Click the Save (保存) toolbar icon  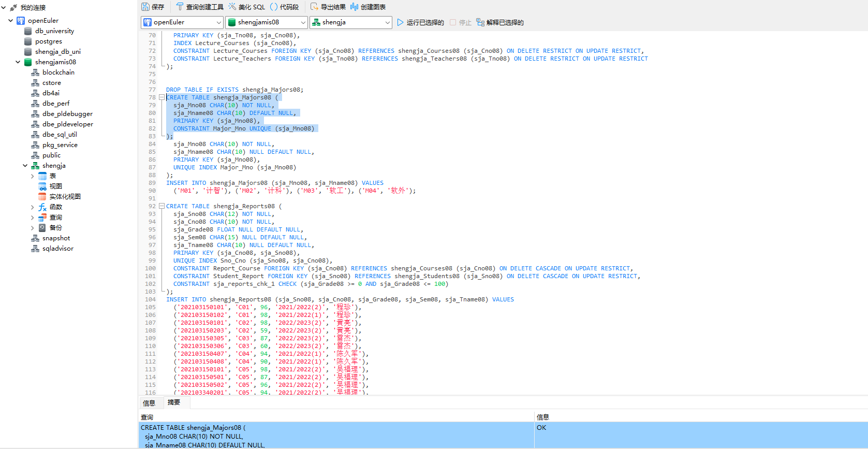pos(153,7)
